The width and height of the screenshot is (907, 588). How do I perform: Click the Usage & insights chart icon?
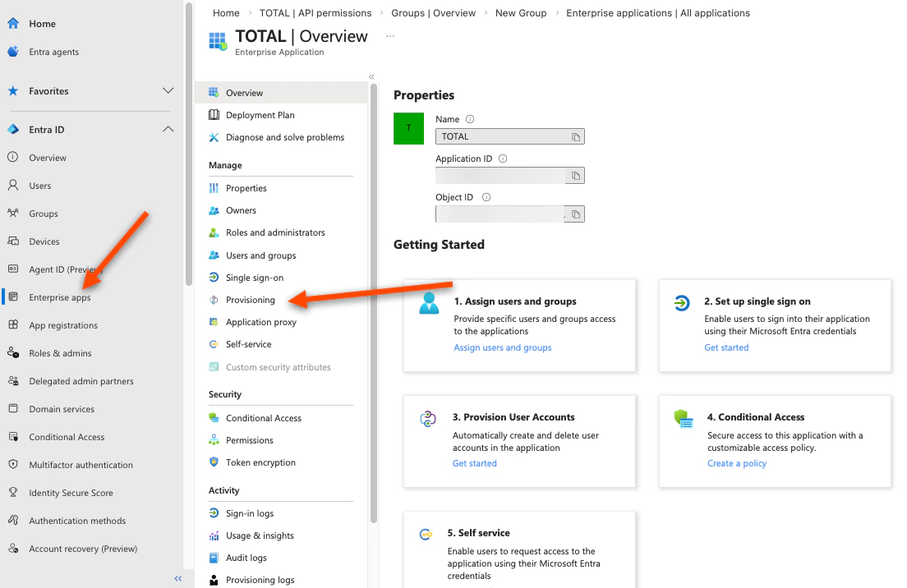point(214,535)
